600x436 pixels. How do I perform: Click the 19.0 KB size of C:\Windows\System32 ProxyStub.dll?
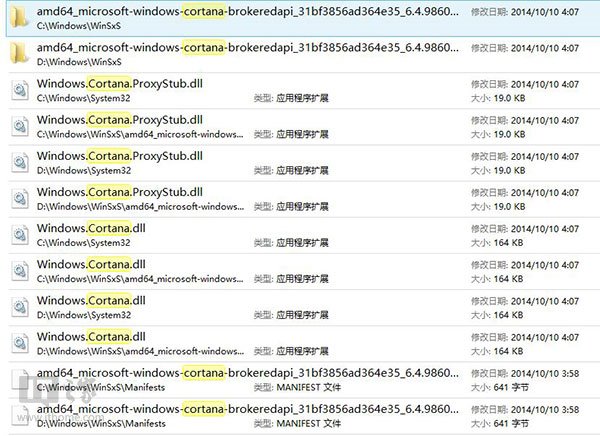tap(510, 98)
